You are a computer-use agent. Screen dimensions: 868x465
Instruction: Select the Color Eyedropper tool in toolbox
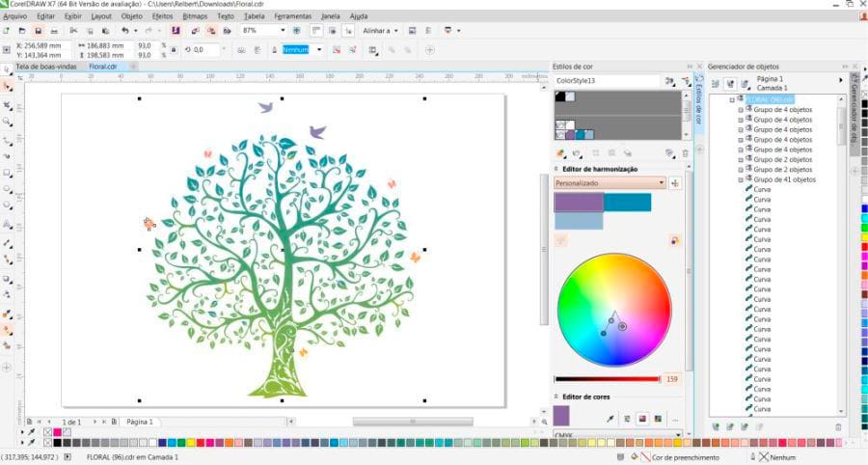[x=7, y=314]
